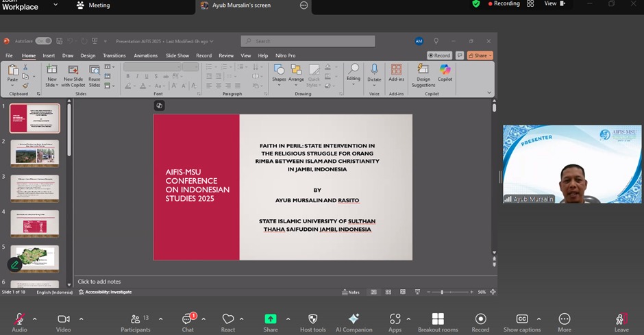
Task: Unmute using the Audio microphone icon
Action: coord(19,319)
